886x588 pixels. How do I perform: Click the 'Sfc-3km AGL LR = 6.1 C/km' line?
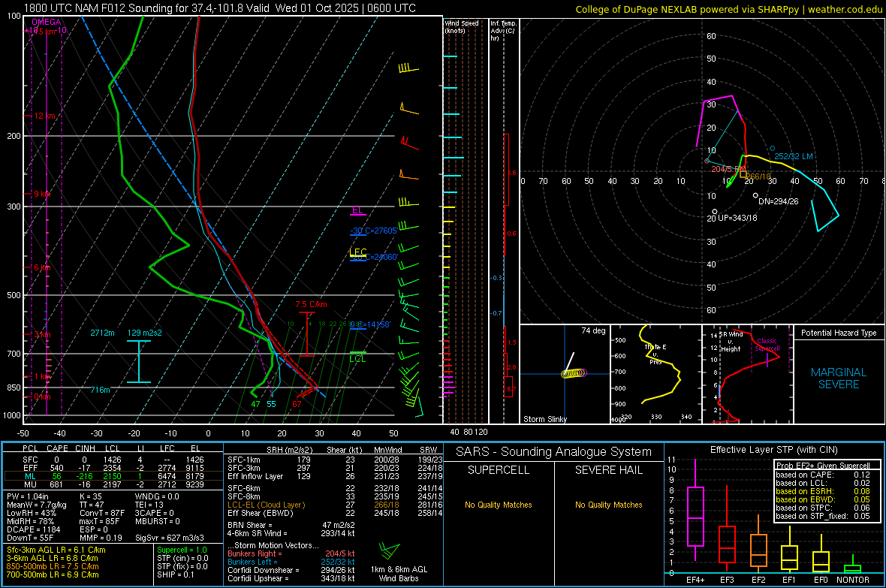(56, 550)
